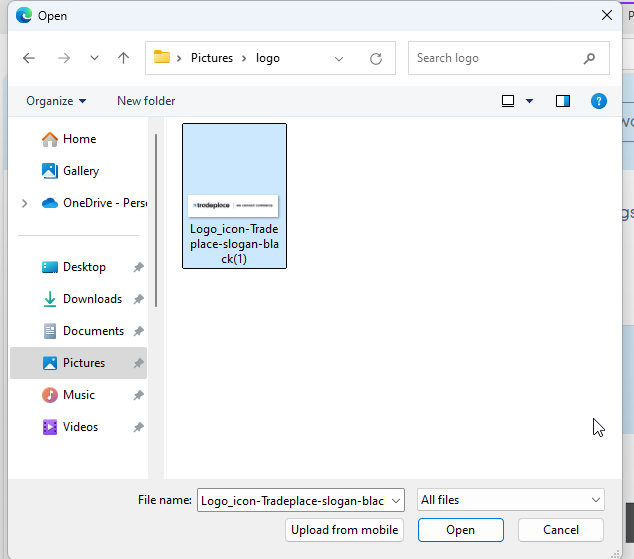The image size is (634, 559).
Task: Create a New folder
Action: 146,101
